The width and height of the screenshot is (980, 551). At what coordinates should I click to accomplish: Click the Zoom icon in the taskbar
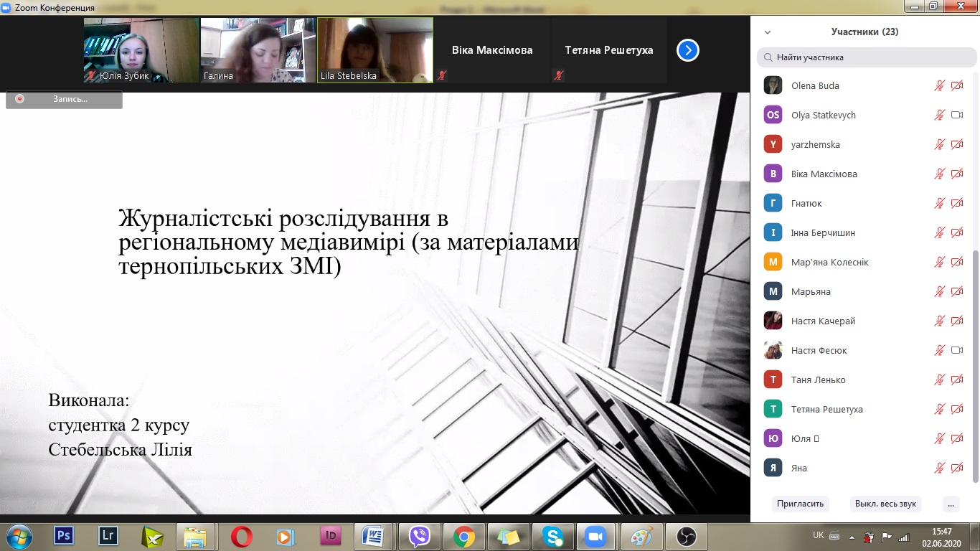point(593,536)
